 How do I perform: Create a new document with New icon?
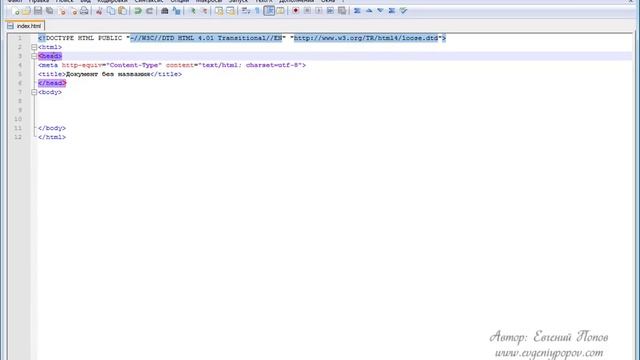pyautogui.click(x=16, y=11)
